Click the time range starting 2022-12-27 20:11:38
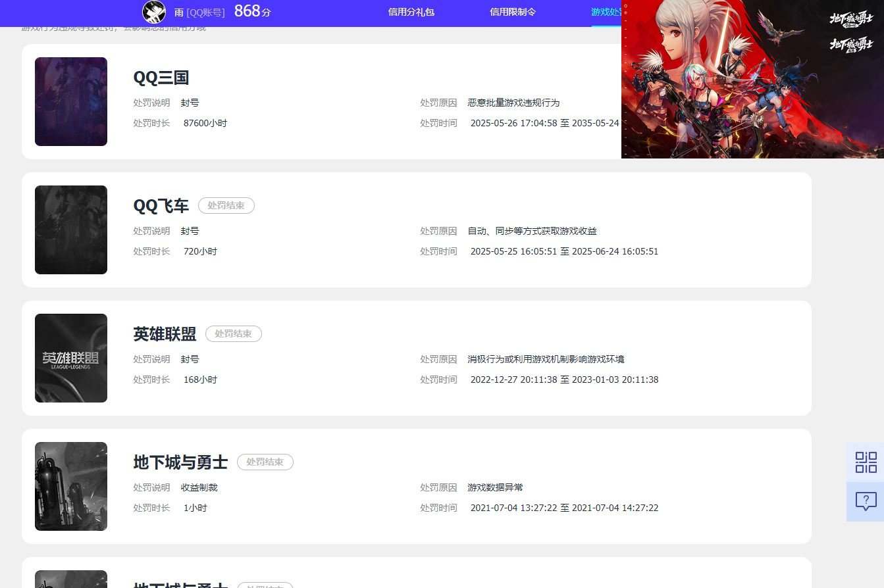The image size is (884, 588). point(564,380)
